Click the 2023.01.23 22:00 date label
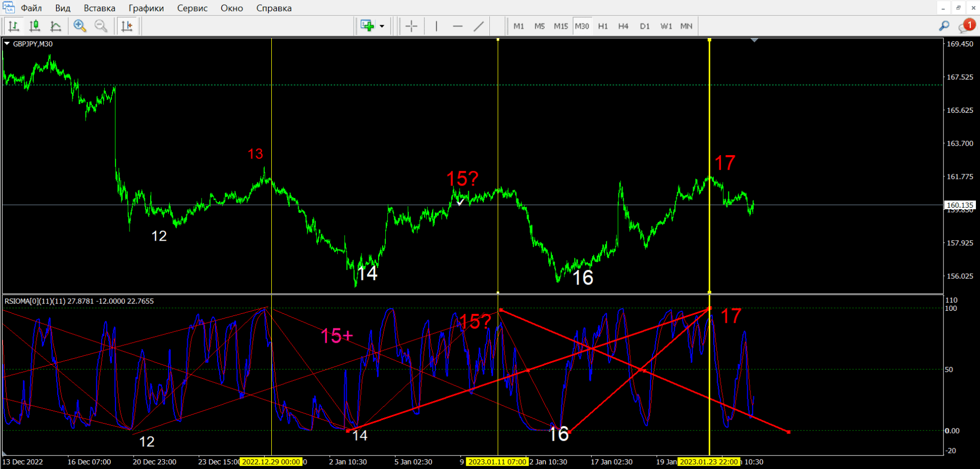Viewport: 980px width, 469px height. (x=709, y=462)
